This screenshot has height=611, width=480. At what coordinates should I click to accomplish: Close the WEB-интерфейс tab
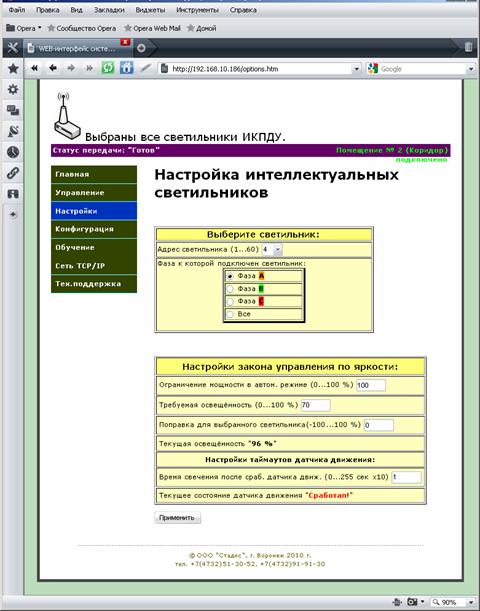tap(125, 42)
